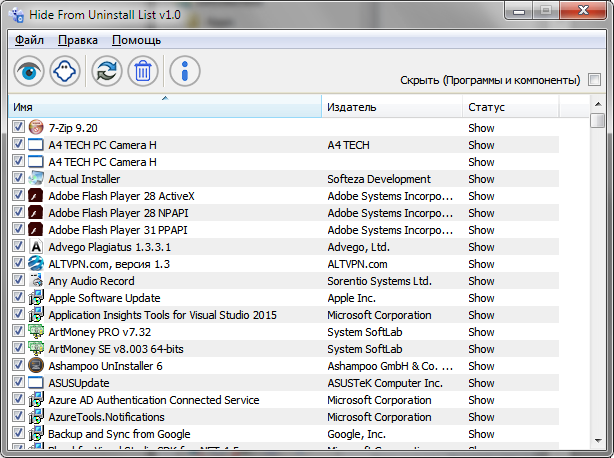The width and height of the screenshot is (614, 458).
Task: Click the 'A4 TECH' publisher cell
Action: pos(349,145)
